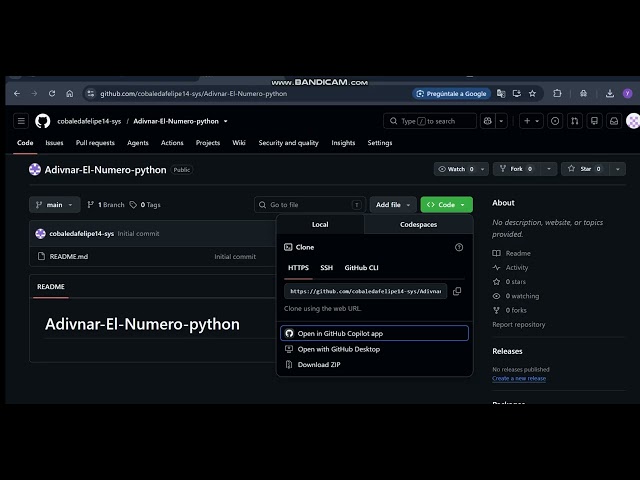Star this repository
640x480 pixels.
[x=585, y=169]
